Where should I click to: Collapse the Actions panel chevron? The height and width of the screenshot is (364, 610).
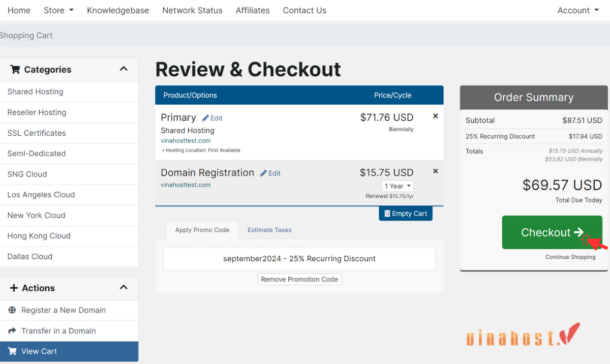point(124,287)
